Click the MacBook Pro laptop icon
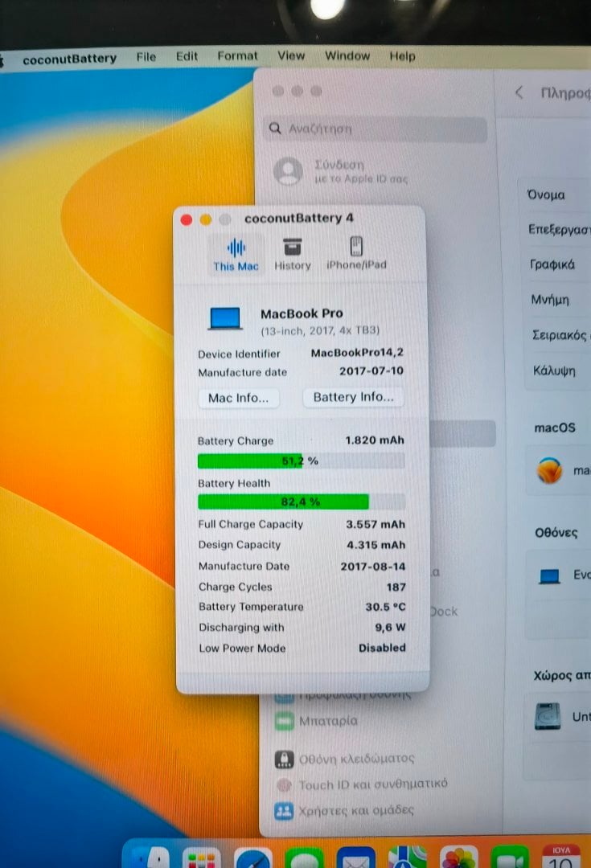The image size is (591, 868). pos(225,319)
